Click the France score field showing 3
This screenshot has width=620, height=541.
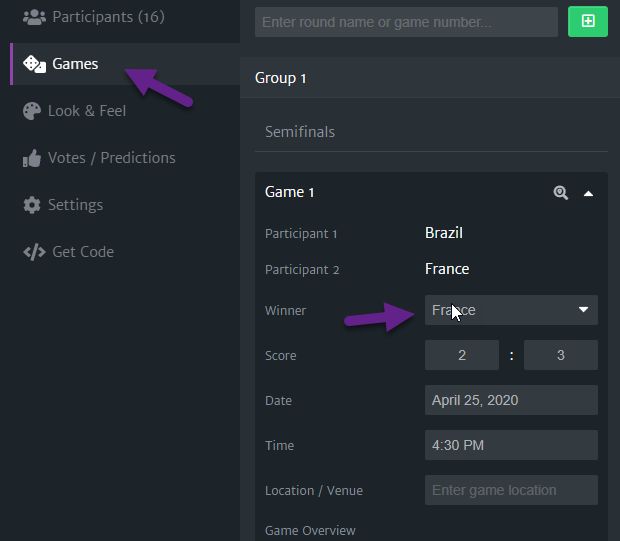point(560,355)
